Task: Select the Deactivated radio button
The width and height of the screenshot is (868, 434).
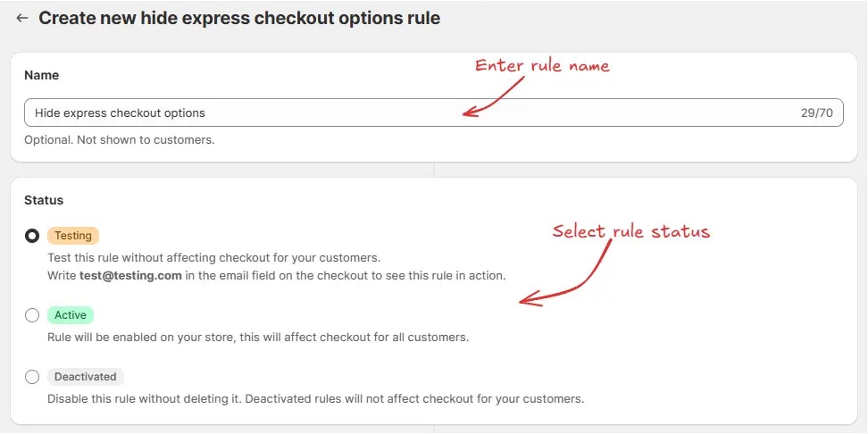Action: click(32, 377)
